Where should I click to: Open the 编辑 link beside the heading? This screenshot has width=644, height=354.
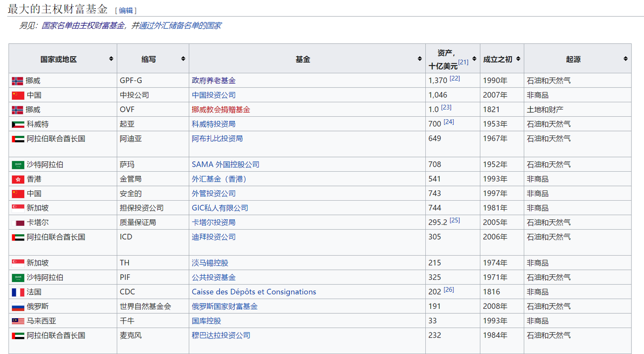[x=127, y=10]
